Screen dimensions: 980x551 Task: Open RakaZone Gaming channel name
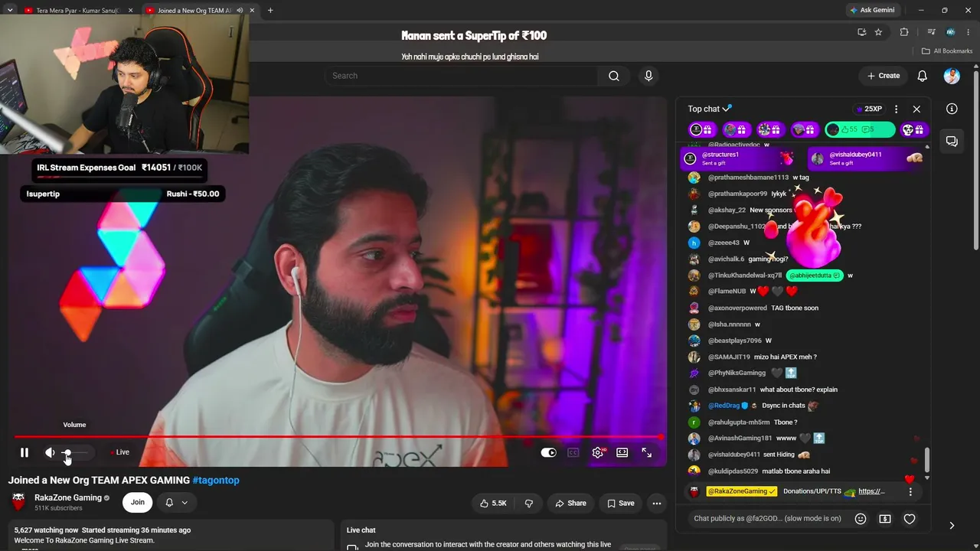(68, 497)
